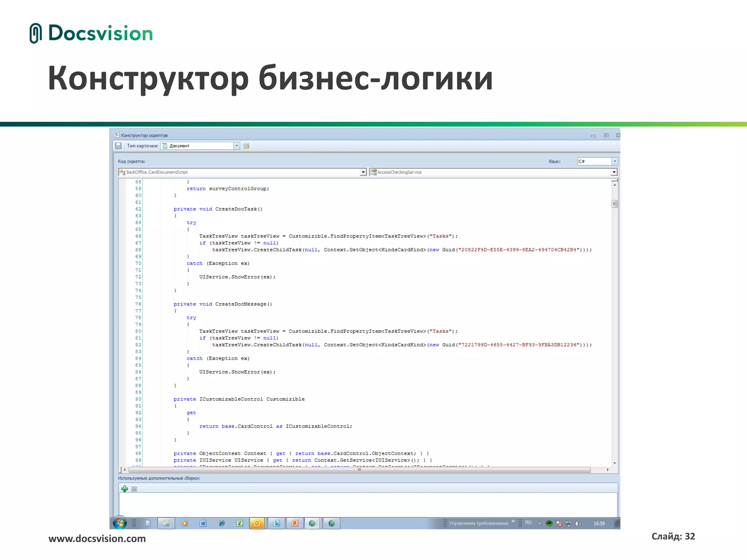Image resolution: width=747 pixels, height=560 pixels.
Task: Click the volume speaker tray icon
Action: coord(578,524)
